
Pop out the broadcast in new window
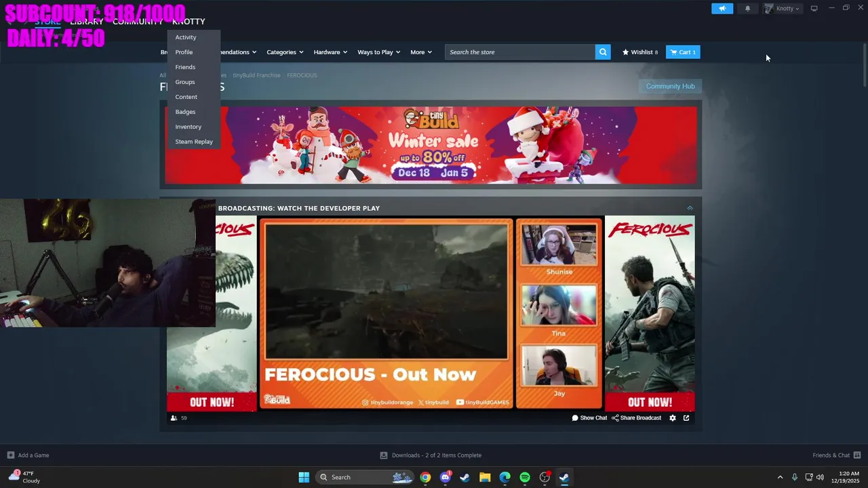click(x=686, y=418)
